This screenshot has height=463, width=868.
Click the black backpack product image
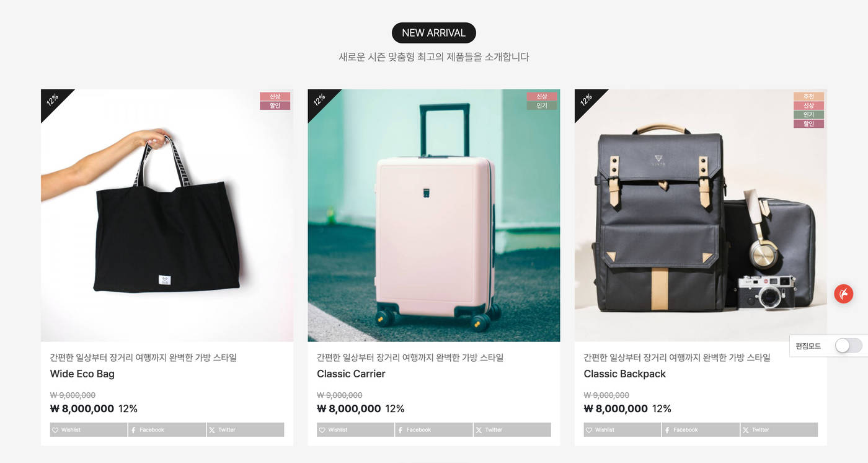(x=701, y=215)
